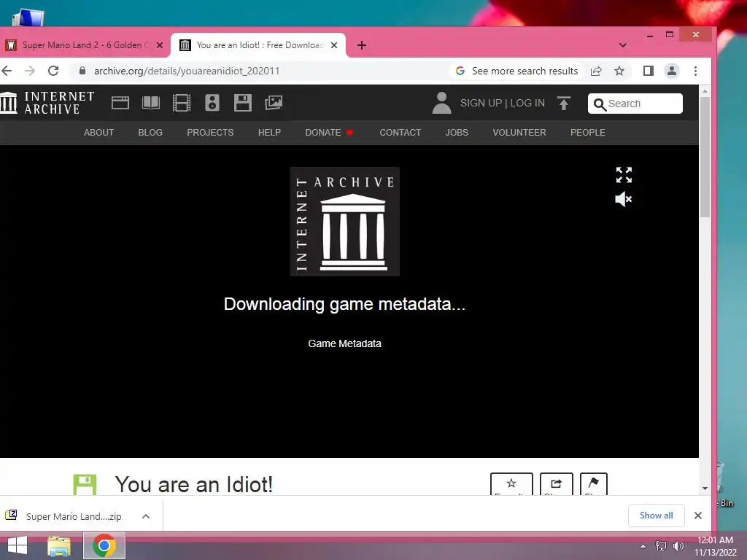Show hidden system tray icons
The height and width of the screenshot is (560, 747).
click(643, 546)
